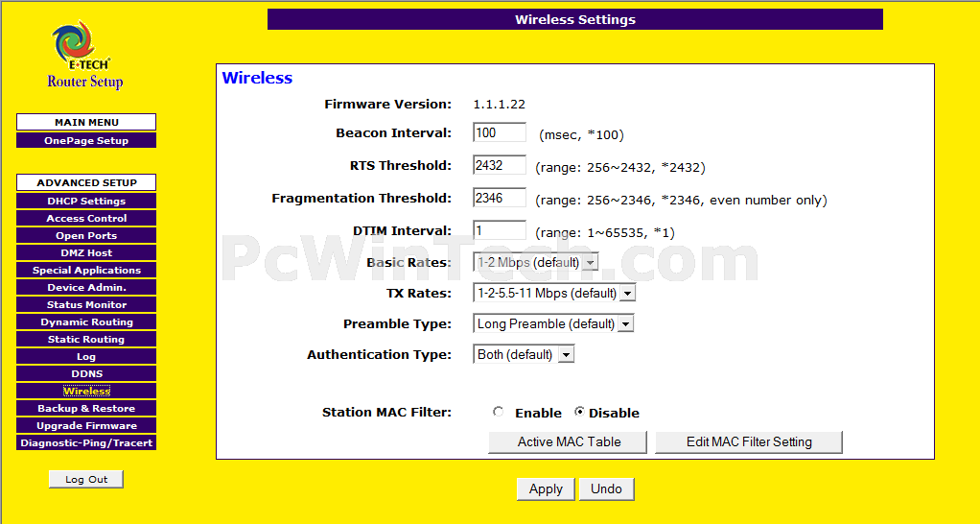This screenshot has height=524, width=980.
Task: Click the Firmware Version label
Action: (x=387, y=105)
